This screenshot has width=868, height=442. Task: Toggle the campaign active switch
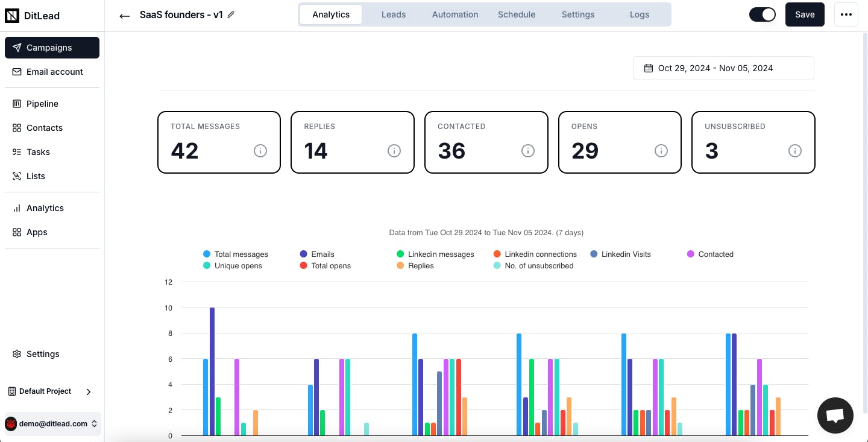click(763, 14)
